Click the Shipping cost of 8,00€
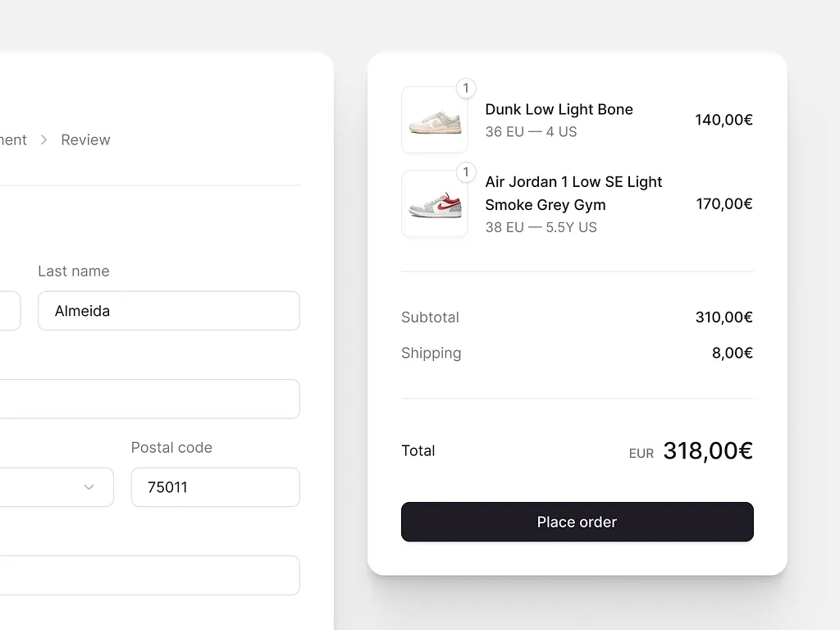The image size is (840, 630). (x=732, y=354)
